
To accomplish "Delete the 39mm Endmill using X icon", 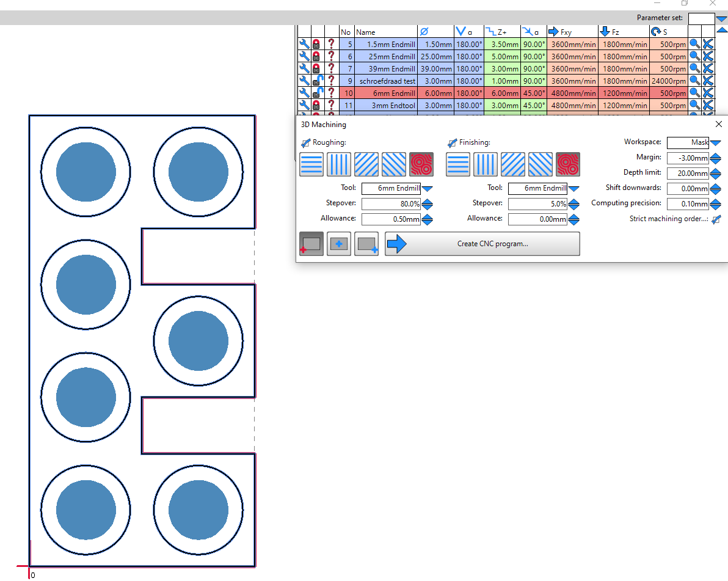I will pyautogui.click(x=708, y=68).
